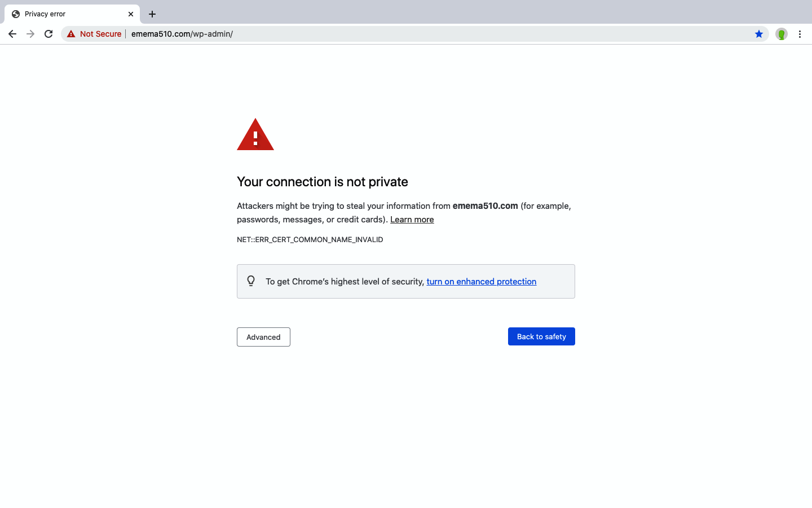Click the Not Secure label text
The width and height of the screenshot is (812, 508).
[100, 34]
